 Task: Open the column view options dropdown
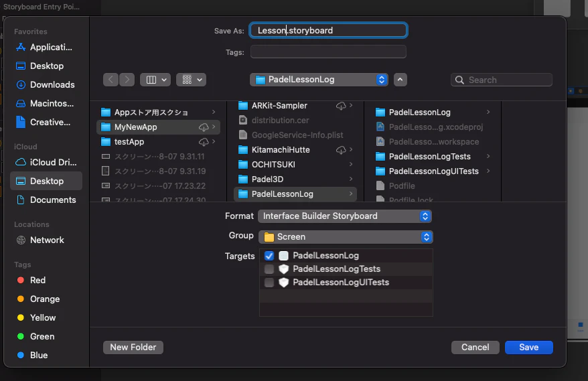pyautogui.click(x=155, y=80)
